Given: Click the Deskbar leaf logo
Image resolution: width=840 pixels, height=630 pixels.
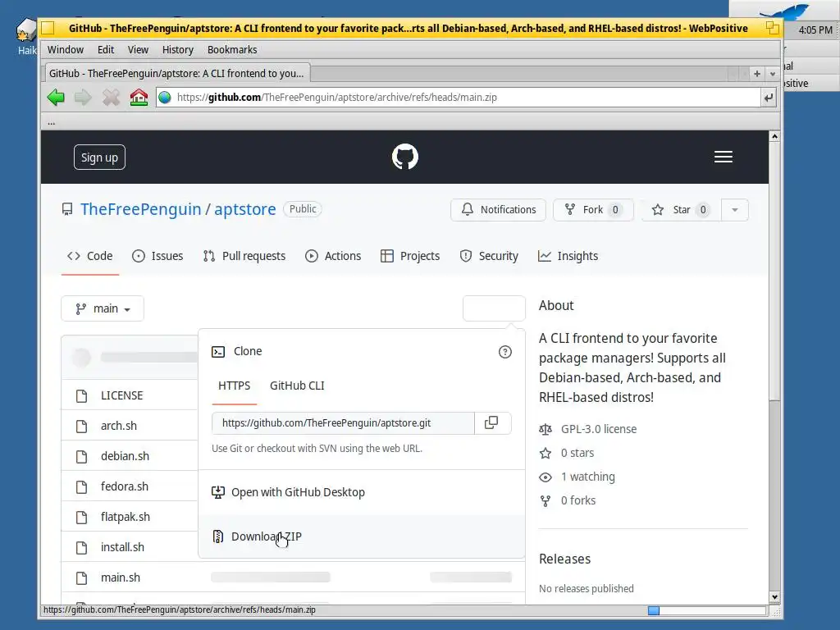Looking at the screenshot, I should click(x=785, y=11).
